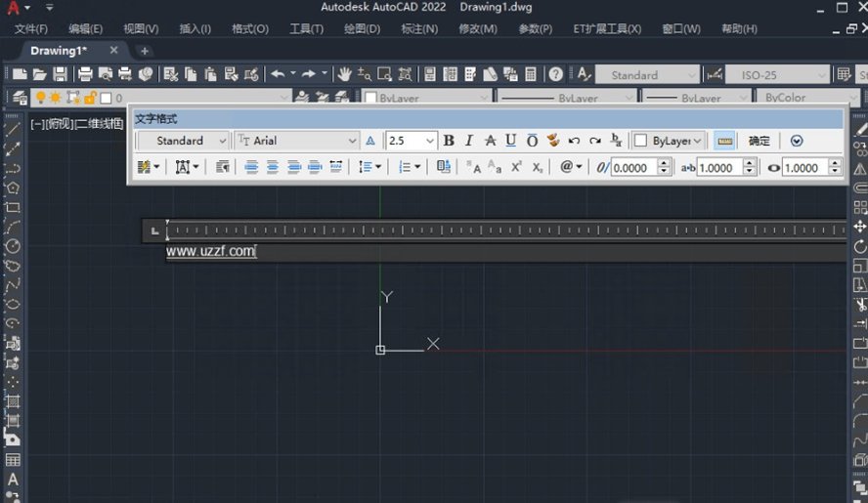Image resolution: width=868 pixels, height=503 pixels.
Task: Toggle Italic in text format bar
Action: [469, 141]
